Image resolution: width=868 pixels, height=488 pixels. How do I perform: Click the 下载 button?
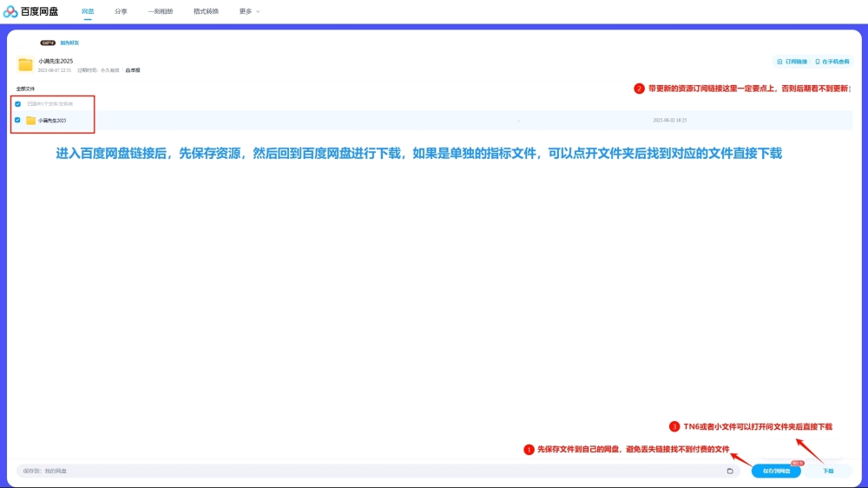(x=828, y=471)
